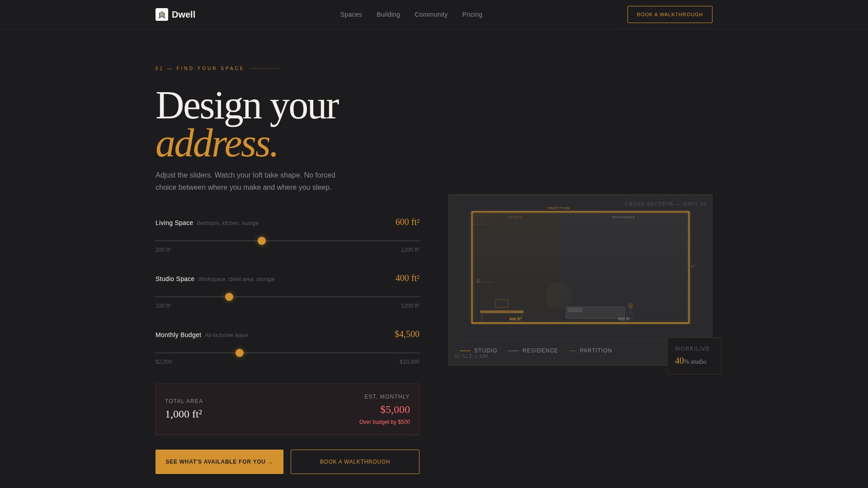Click the Living Space slider handle
Screen dimensions: 868x488
pyautogui.click(x=262, y=241)
